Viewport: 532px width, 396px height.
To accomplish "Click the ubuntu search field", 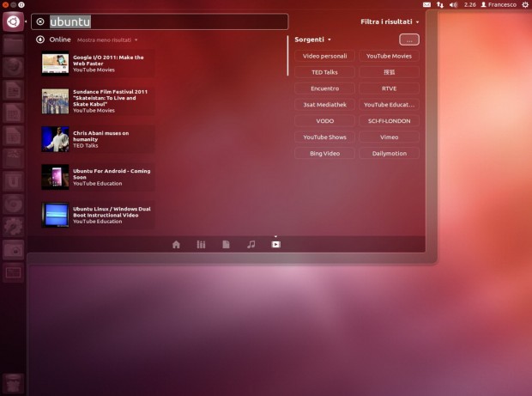I will coord(160,21).
